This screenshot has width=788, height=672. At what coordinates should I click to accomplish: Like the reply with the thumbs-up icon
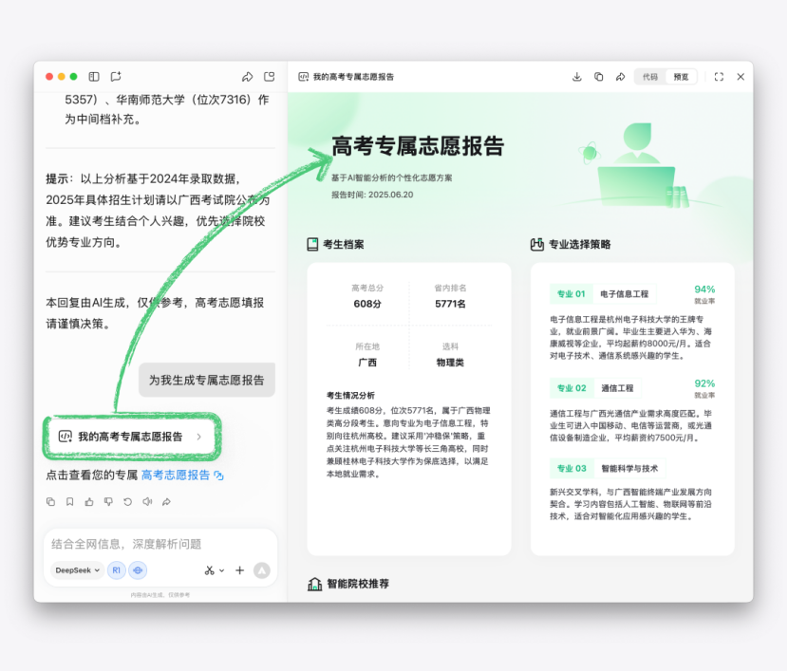point(89,502)
